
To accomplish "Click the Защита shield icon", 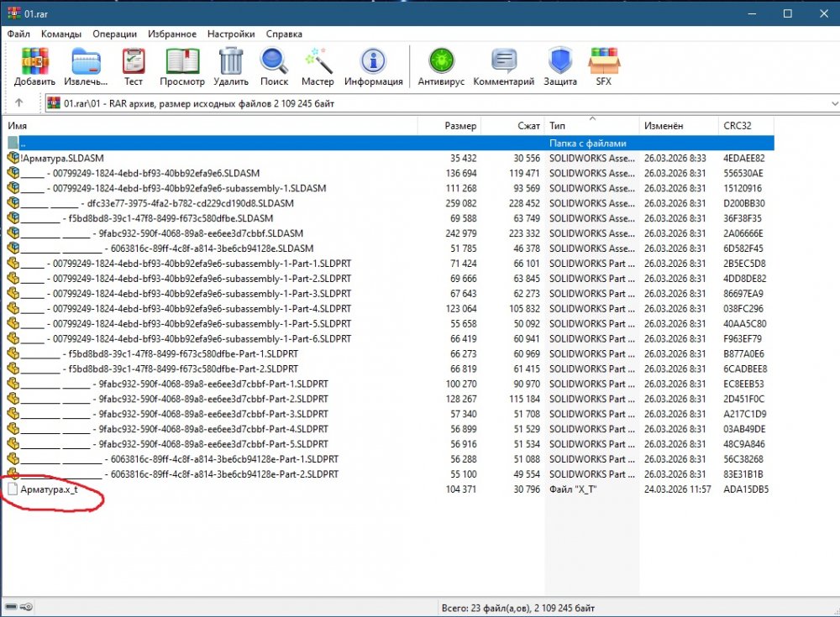I will [560, 61].
